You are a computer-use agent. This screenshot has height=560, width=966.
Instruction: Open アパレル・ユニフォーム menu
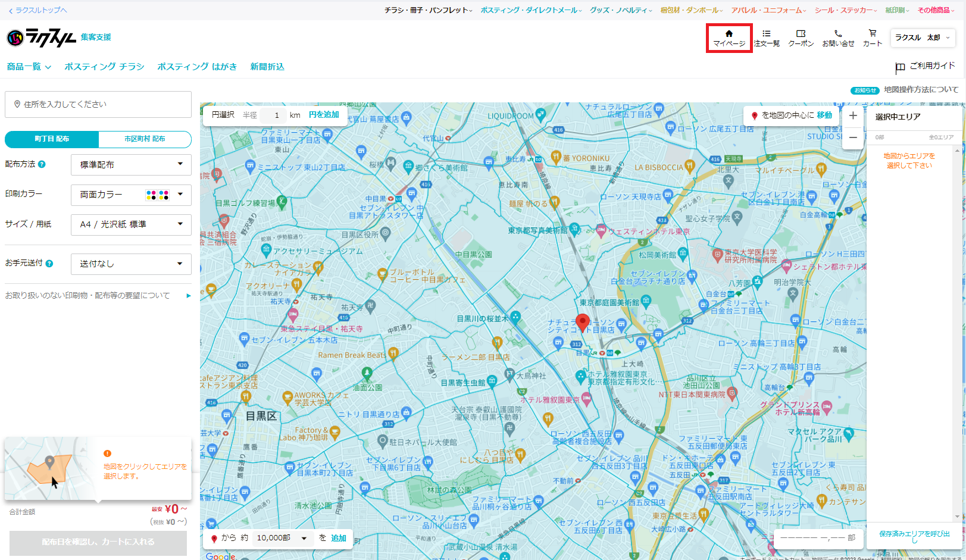769,10
